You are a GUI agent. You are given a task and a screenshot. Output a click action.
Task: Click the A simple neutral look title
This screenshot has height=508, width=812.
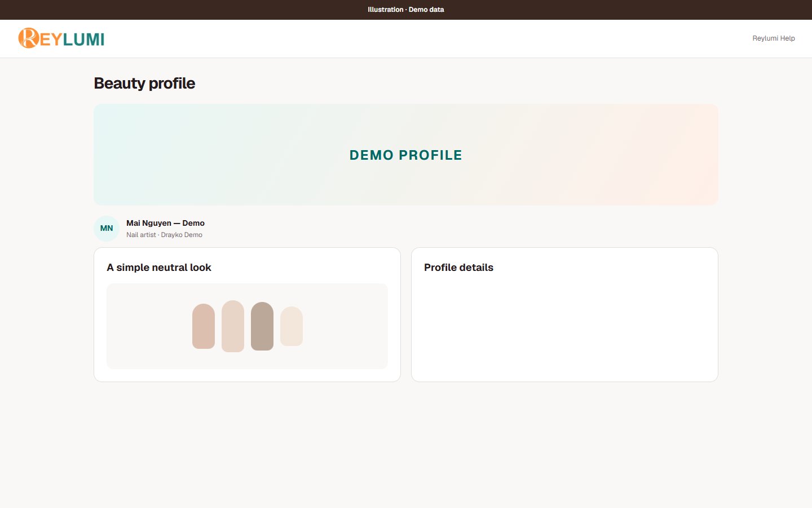point(159,268)
